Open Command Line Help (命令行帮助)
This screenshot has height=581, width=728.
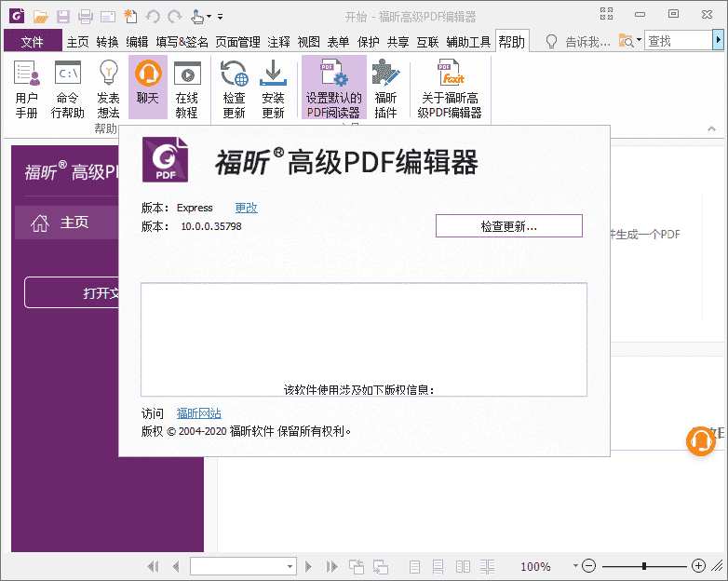68,88
